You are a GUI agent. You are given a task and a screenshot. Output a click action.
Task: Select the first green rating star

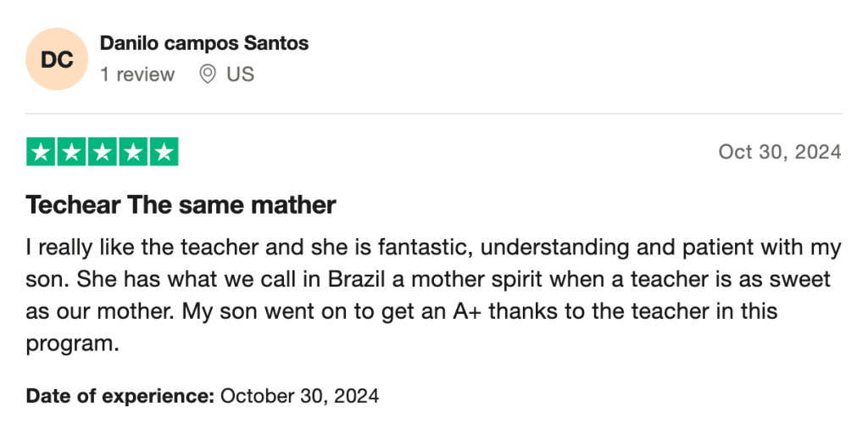click(x=42, y=152)
